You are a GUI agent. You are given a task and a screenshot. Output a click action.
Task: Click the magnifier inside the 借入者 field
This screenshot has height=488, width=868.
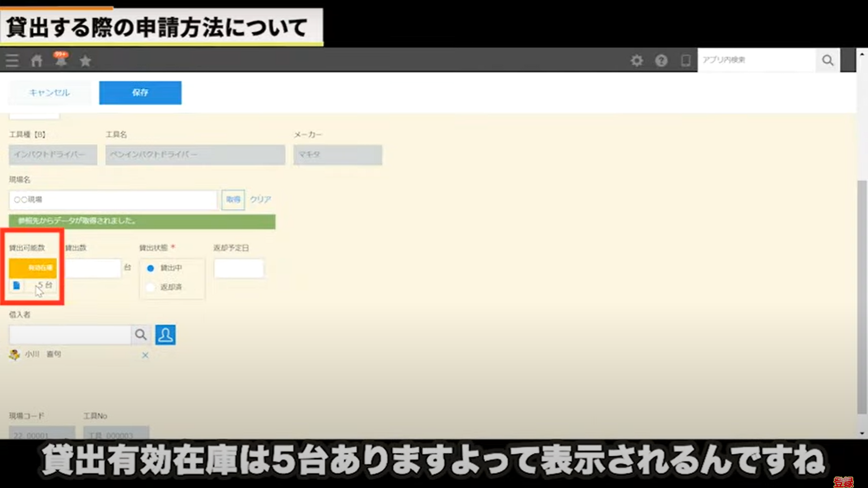coord(141,334)
